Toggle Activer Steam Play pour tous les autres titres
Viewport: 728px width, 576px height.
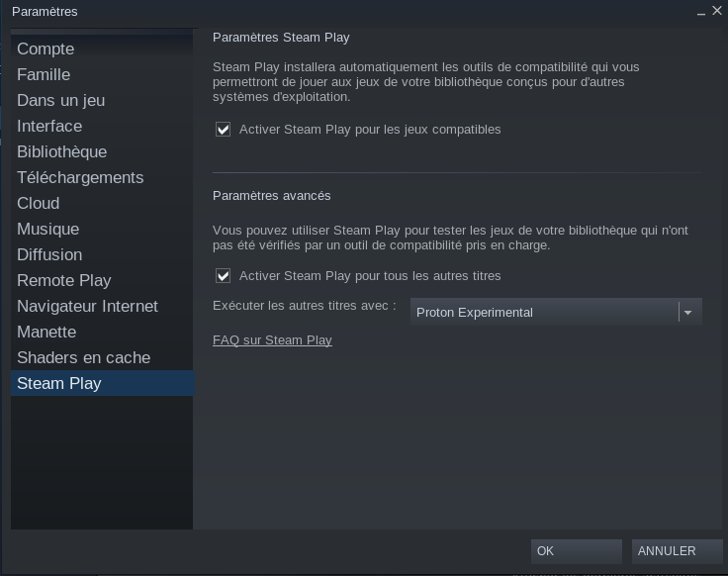[224, 276]
